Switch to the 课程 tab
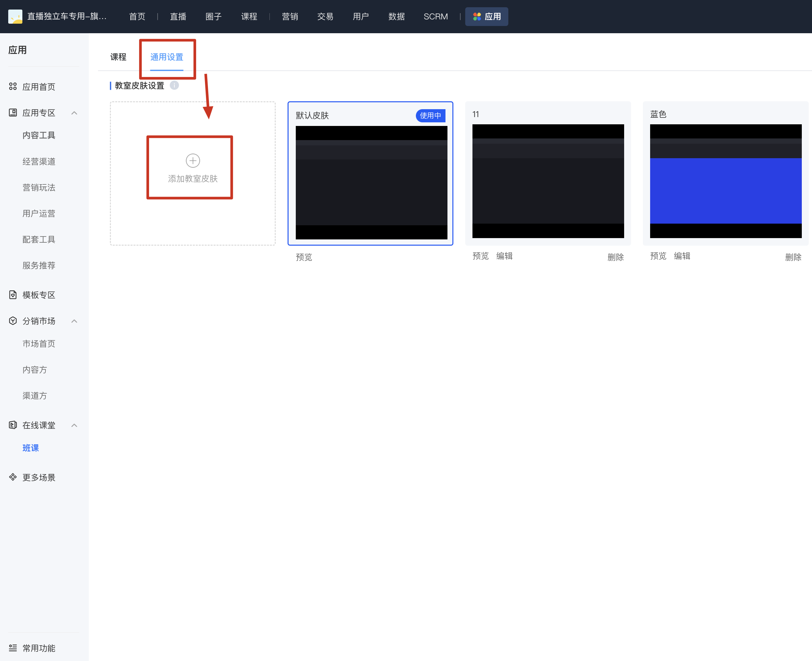 (118, 57)
